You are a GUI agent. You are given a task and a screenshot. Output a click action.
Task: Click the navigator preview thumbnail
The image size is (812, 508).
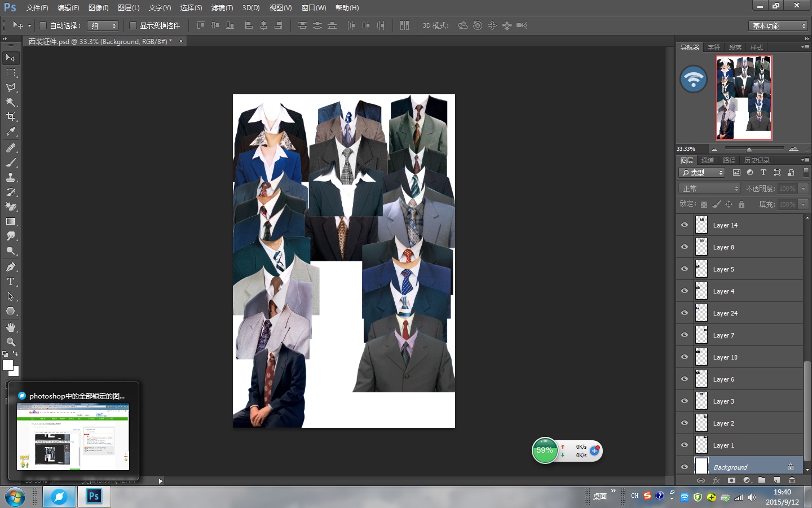(744, 98)
